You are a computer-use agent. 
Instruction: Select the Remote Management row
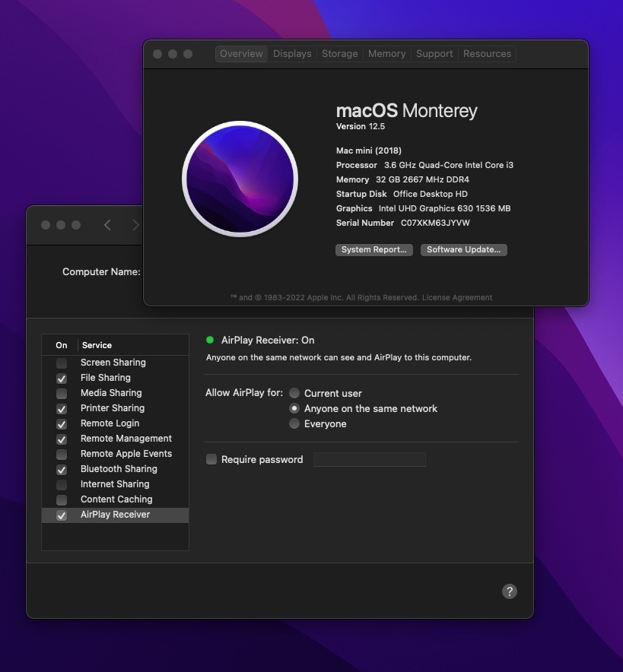pyautogui.click(x=116, y=439)
